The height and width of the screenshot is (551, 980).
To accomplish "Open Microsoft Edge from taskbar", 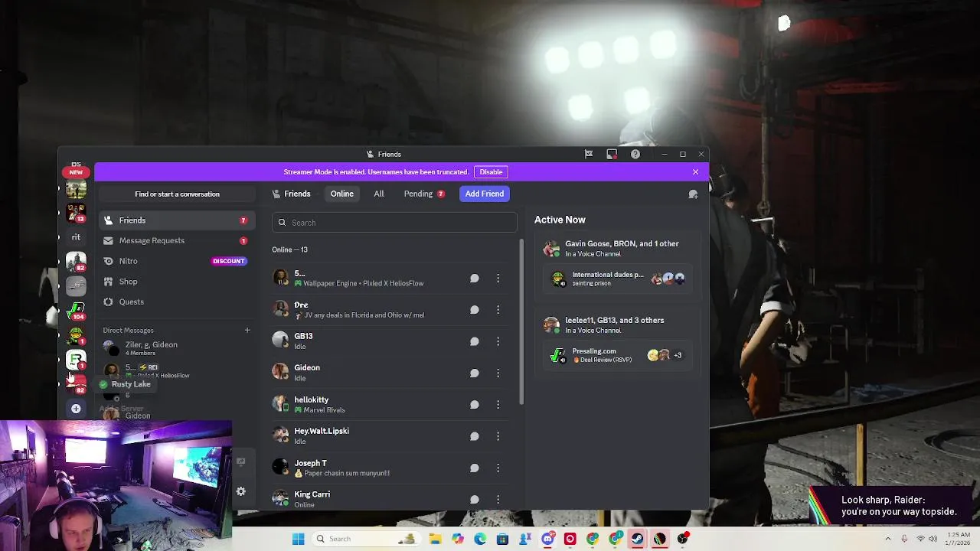I will [x=480, y=539].
